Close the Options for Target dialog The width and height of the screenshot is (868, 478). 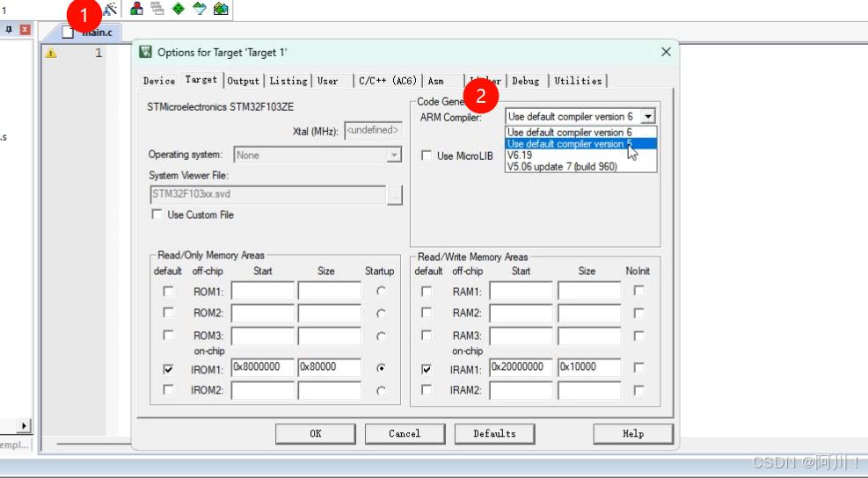point(666,52)
